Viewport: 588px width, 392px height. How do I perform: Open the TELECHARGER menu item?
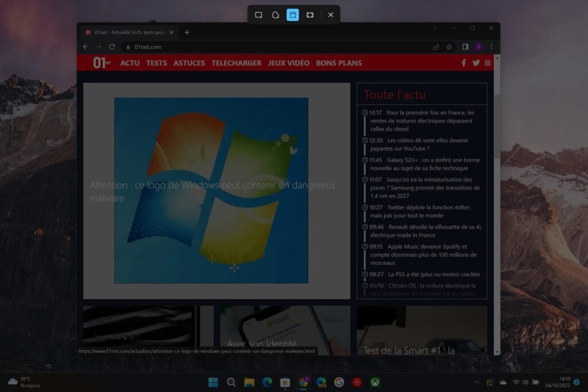coord(236,63)
